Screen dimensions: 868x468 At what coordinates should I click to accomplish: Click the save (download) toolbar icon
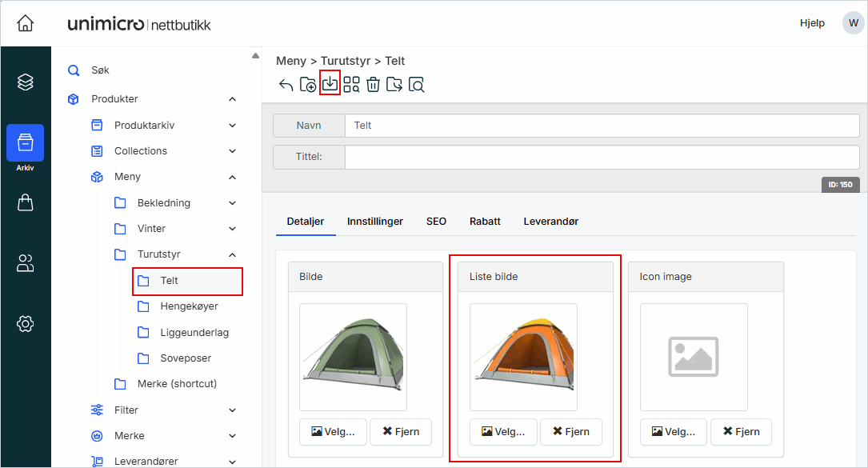click(330, 83)
